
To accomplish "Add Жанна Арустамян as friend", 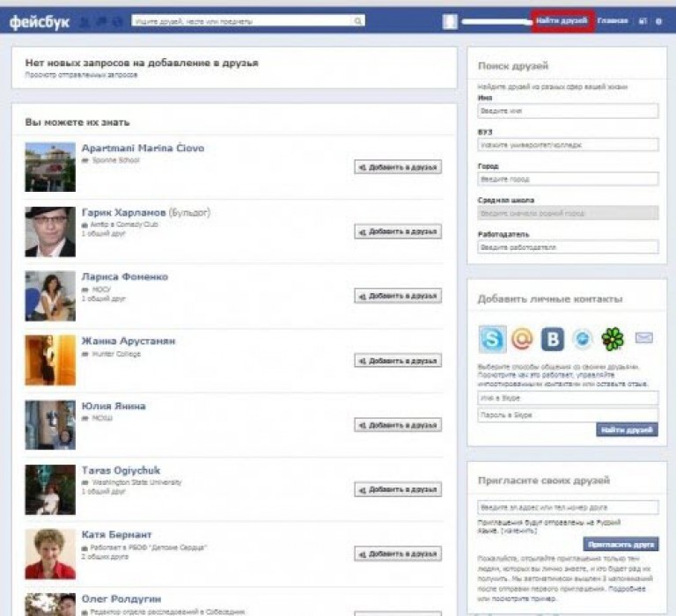I will tap(398, 361).
